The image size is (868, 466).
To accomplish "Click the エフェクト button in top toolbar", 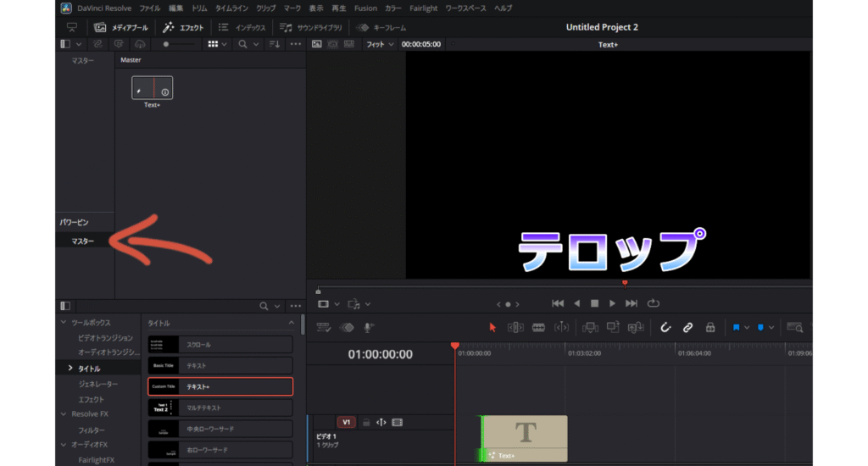I will pos(183,27).
